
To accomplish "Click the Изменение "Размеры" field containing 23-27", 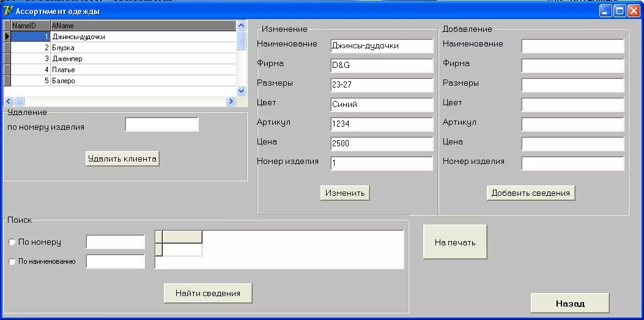I will click(382, 85).
